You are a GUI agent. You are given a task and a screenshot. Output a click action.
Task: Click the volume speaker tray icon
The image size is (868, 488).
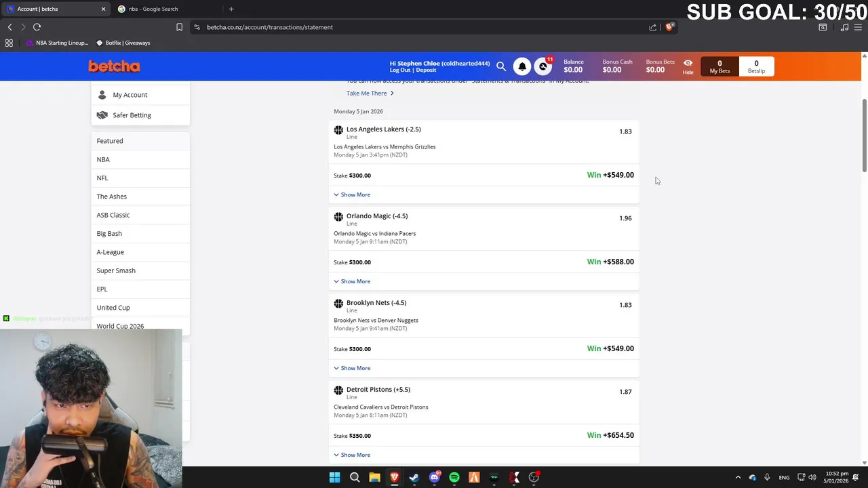812,477
